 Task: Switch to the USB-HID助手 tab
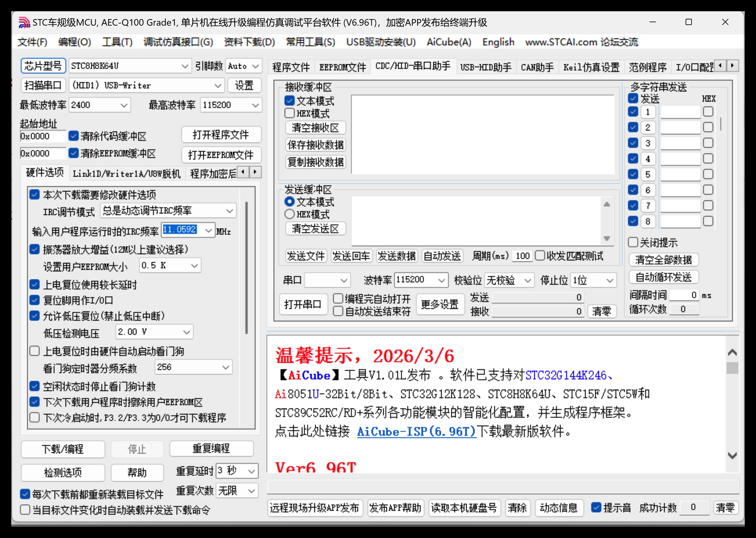click(x=486, y=66)
